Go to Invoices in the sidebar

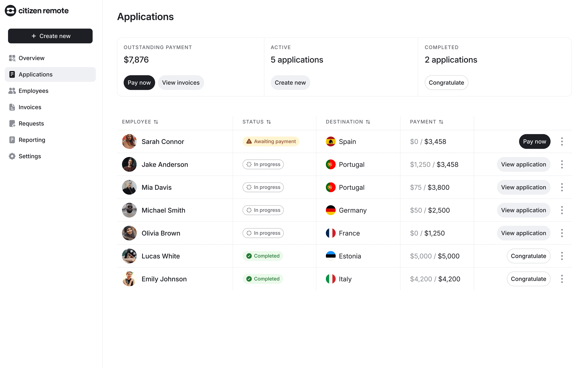30,107
